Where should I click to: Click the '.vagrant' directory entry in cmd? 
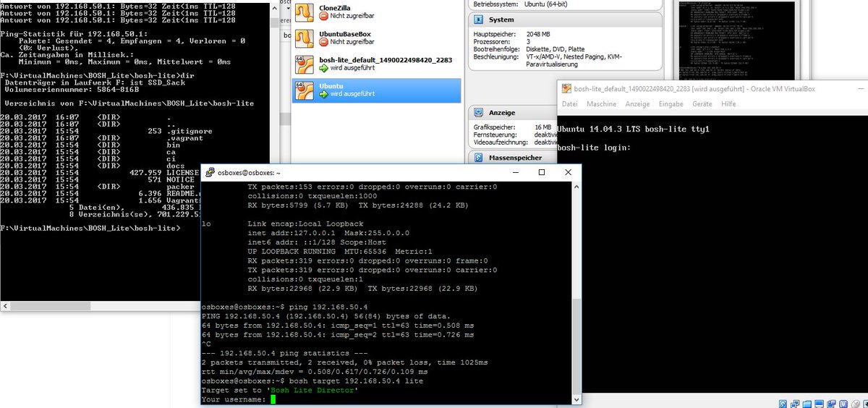click(x=184, y=138)
